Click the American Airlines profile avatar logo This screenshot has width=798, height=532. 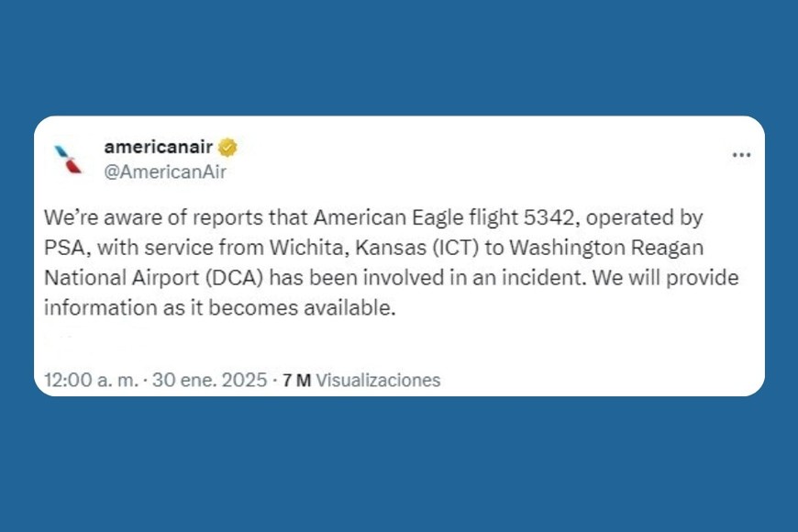(x=68, y=159)
